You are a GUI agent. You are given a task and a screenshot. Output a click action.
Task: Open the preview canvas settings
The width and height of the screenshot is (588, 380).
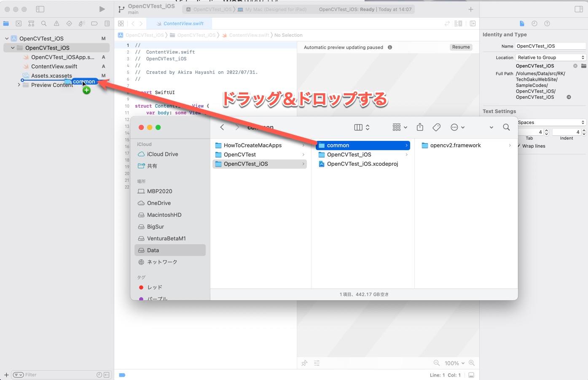[317, 363]
